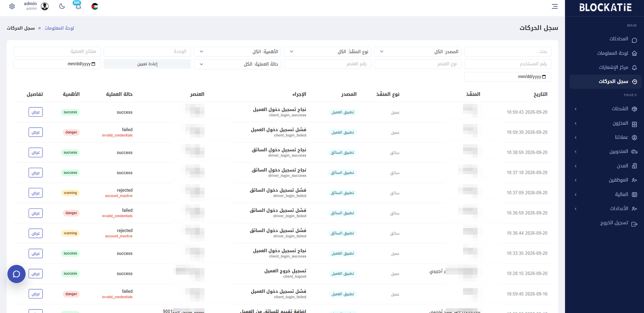
Task: Click the تسجيل الخروج logout icon
Action: click(x=634, y=224)
